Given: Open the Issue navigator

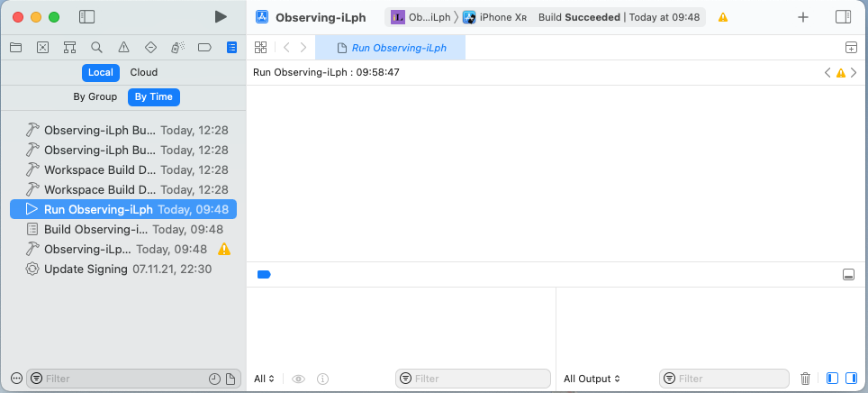Looking at the screenshot, I should point(123,48).
